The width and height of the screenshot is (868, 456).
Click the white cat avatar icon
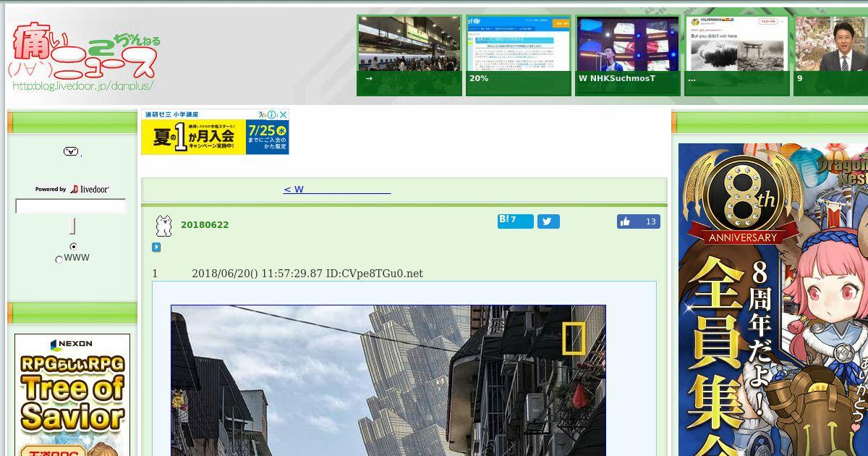point(164,226)
